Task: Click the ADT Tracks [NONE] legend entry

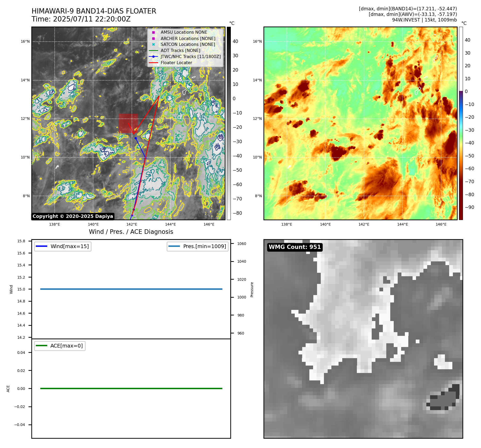Action: pyautogui.click(x=175, y=50)
